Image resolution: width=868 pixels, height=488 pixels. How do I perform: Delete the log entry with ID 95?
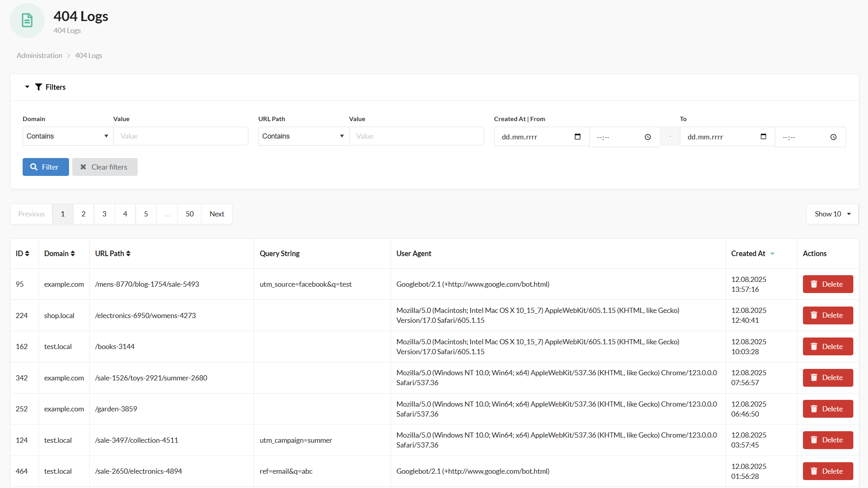coord(828,284)
